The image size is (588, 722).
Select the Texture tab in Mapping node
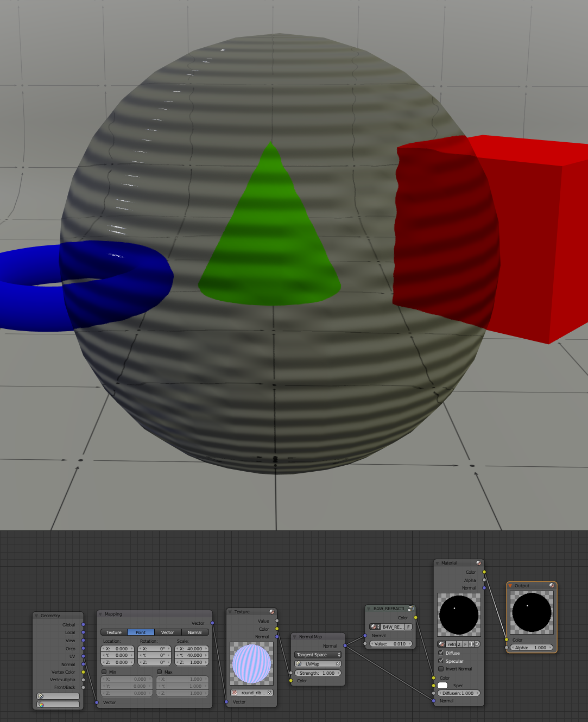point(114,632)
